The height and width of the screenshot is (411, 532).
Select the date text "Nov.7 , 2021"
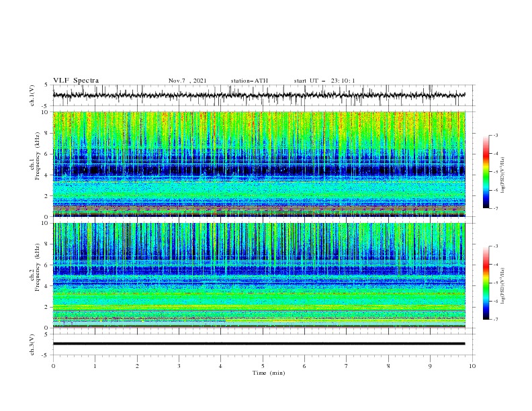[x=187, y=81]
